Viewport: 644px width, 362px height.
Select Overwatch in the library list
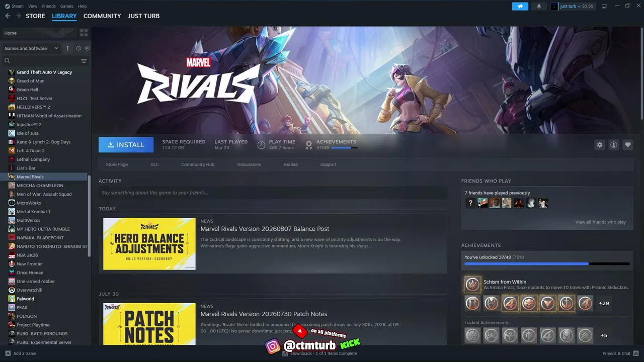[x=29, y=290]
